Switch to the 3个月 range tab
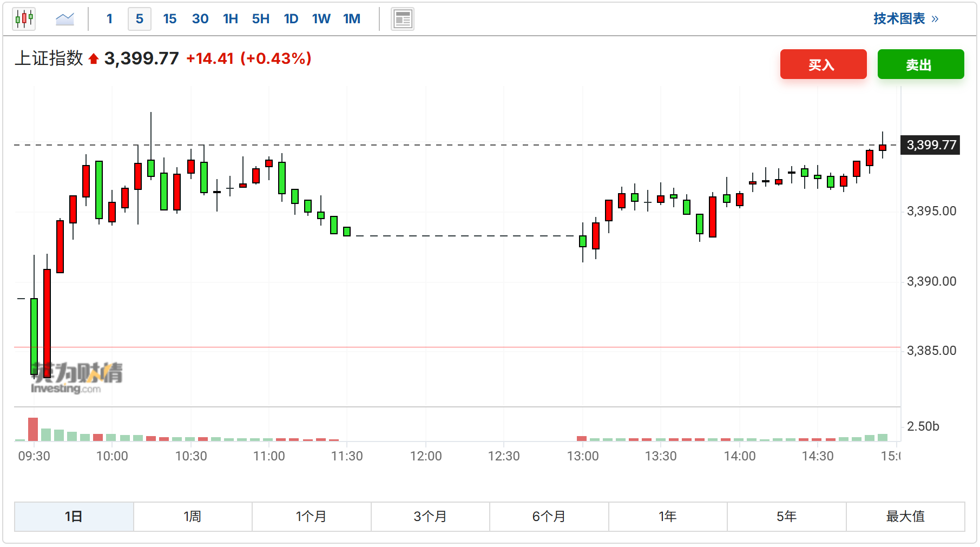Screen dimensions: 980x547 pyautogui.click(x=430, y=517)
